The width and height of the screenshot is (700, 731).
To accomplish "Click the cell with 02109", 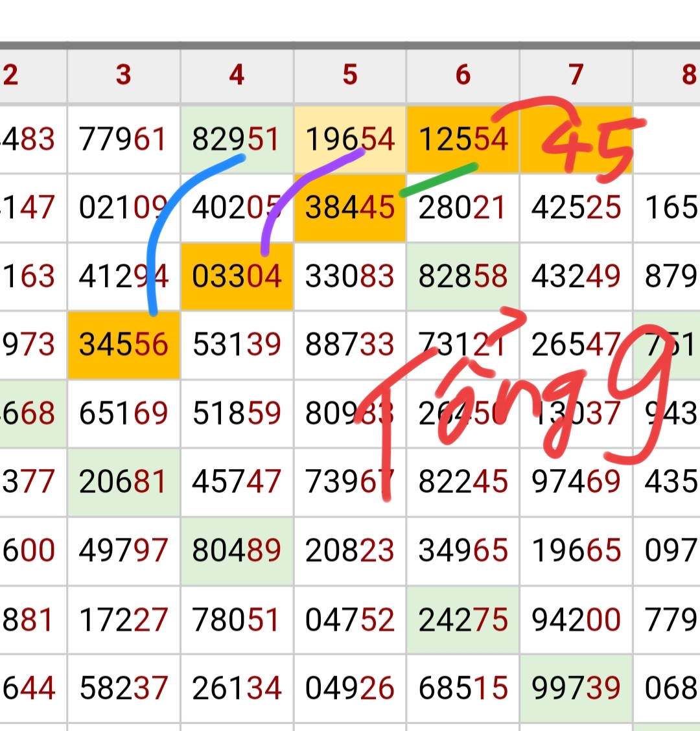I will (x=124, y=208).
